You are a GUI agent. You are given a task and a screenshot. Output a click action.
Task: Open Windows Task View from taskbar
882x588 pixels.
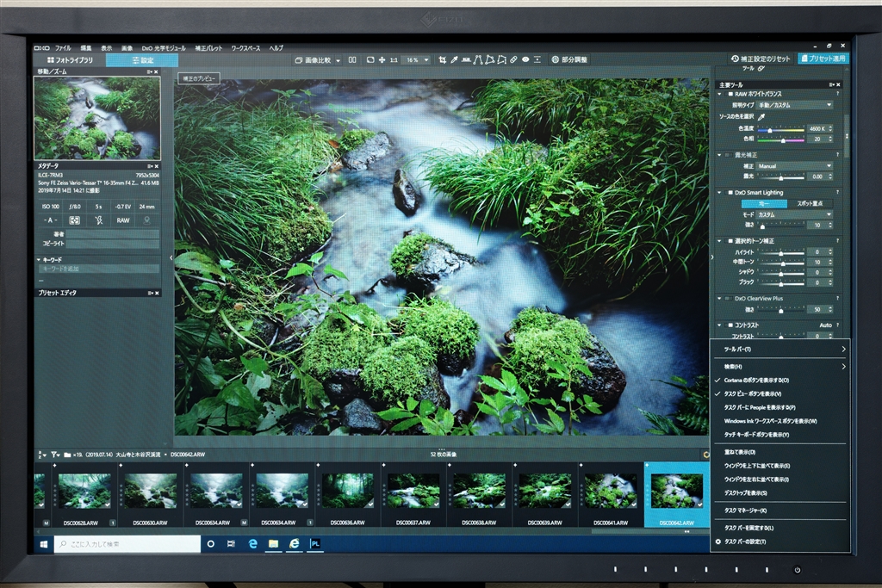pyautogui.click(x=231, y=544)
